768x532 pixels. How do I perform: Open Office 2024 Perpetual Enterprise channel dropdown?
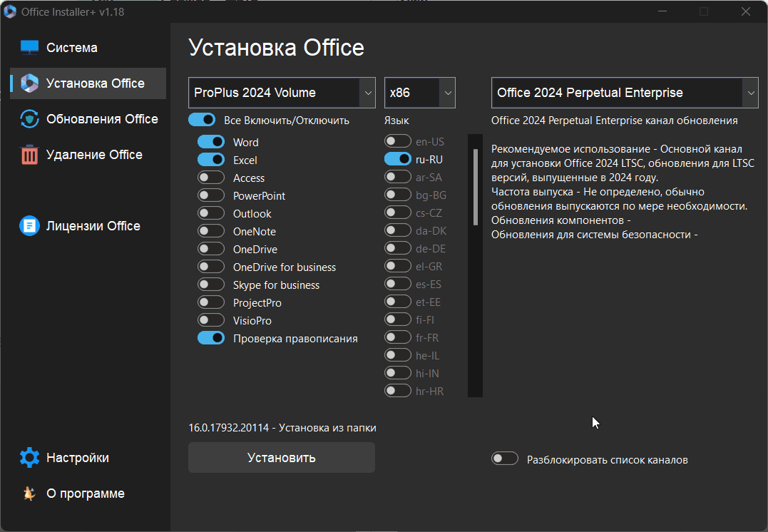[x=625, y=93]
